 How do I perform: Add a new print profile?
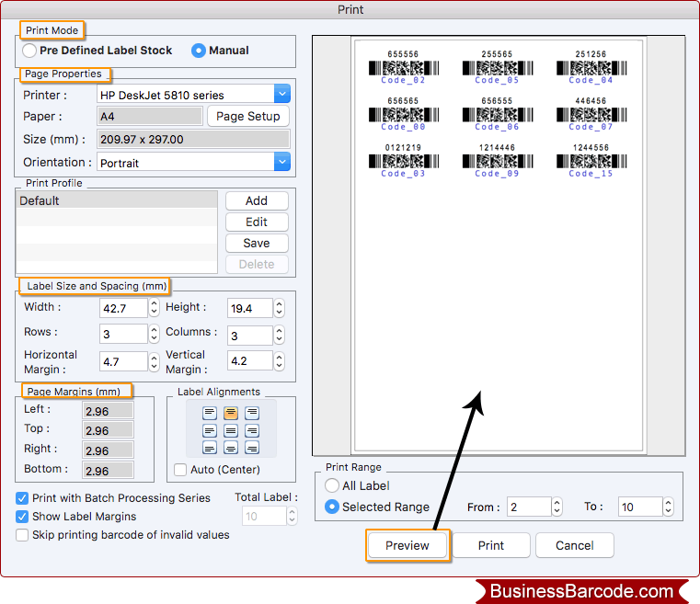click(257, 200)
